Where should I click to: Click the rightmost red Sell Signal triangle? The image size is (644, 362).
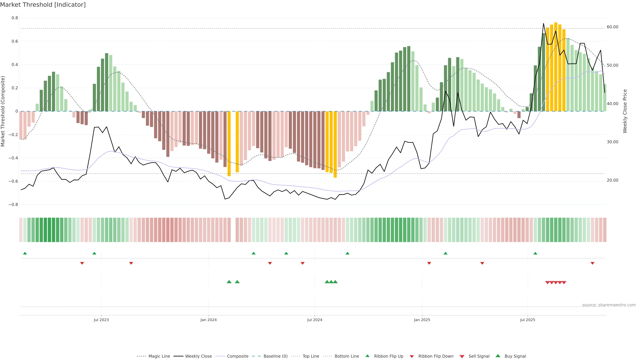coord(564,283)
